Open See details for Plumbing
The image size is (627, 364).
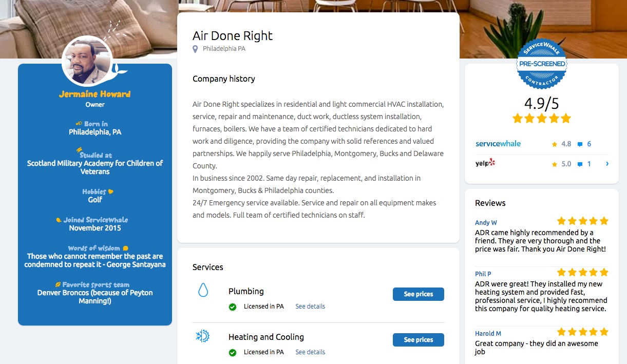click(x=310, y=306)
